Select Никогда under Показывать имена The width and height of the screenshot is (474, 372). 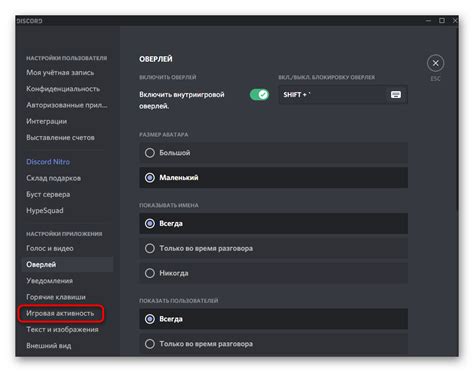tap(273, 273)
